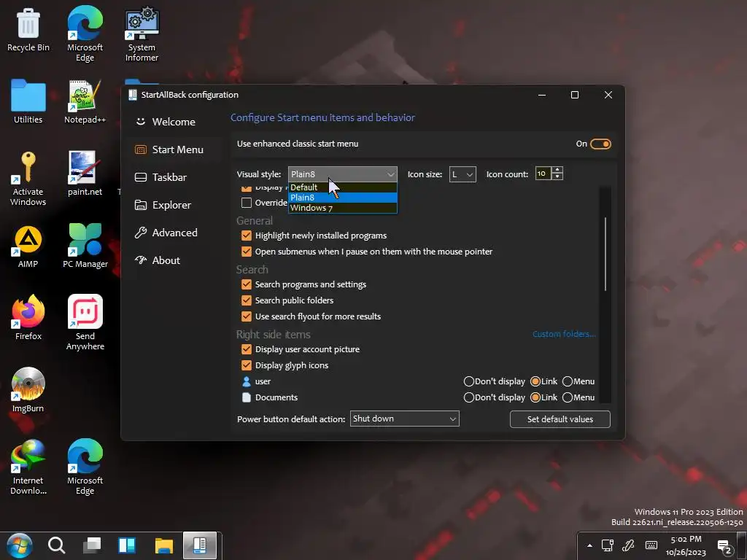Screen dimensions: 747x560
Task: Launch Internet Download Manager shortcut
Action: tap(28, 467)
